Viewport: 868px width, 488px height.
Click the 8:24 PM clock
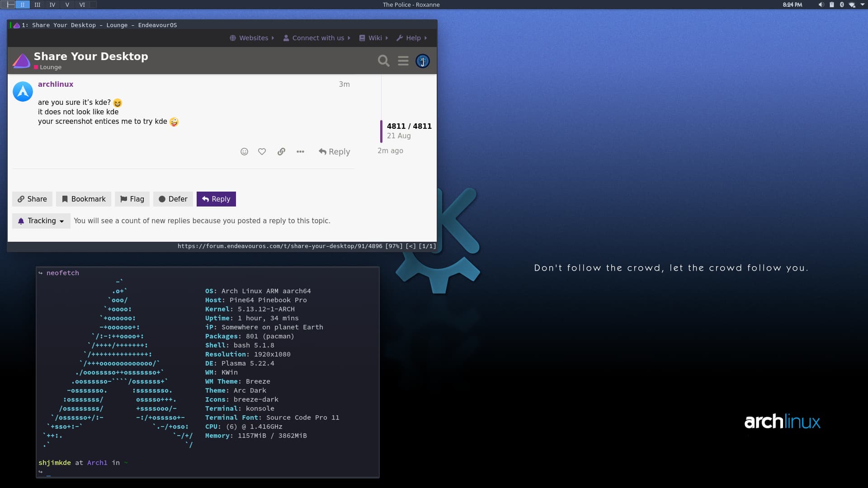[x=793, y=5]
